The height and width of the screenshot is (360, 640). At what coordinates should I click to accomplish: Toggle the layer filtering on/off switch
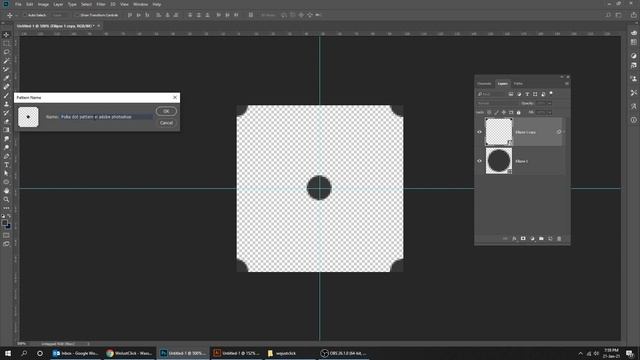click(x=551, y=94)
